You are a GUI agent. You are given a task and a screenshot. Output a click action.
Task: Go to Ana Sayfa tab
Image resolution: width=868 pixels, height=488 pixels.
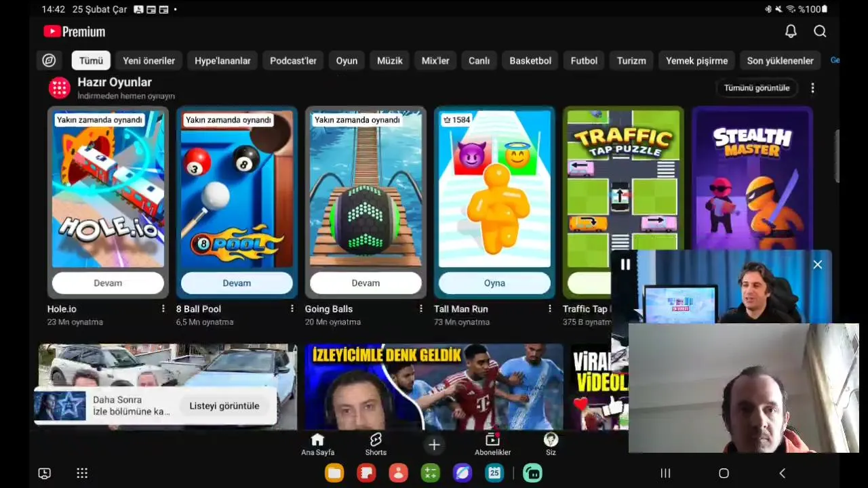coord(317,445)
